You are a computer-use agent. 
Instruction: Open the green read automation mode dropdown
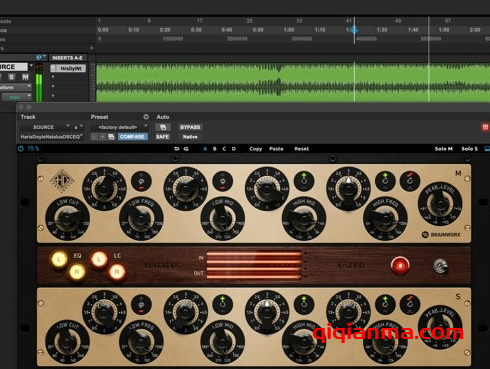(17, 97)
